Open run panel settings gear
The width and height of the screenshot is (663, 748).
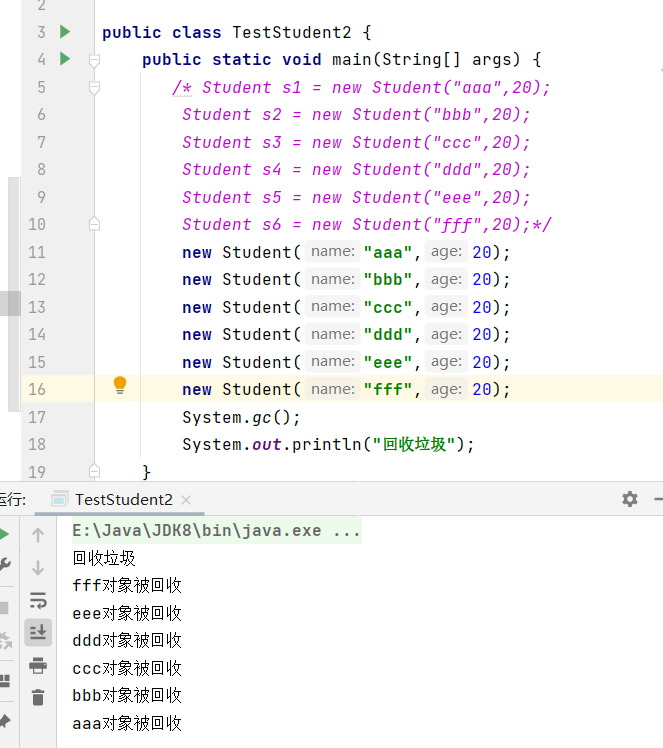630,499
